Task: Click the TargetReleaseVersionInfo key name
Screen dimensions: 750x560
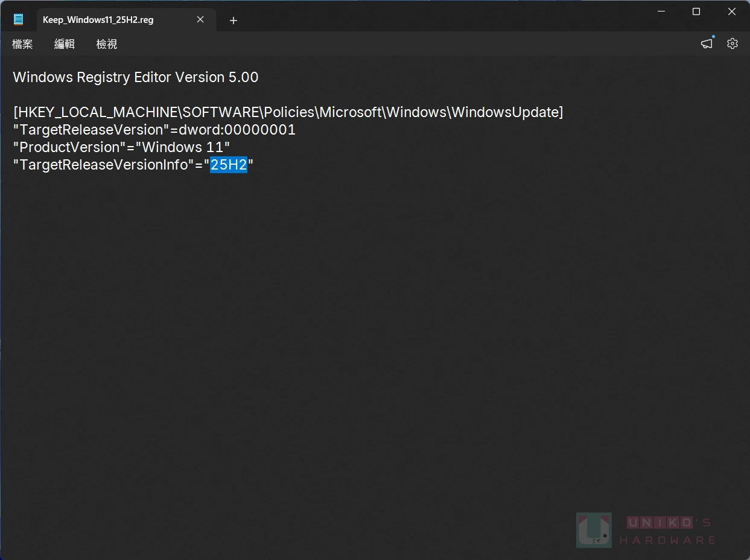Action: (x=101, y=165)
